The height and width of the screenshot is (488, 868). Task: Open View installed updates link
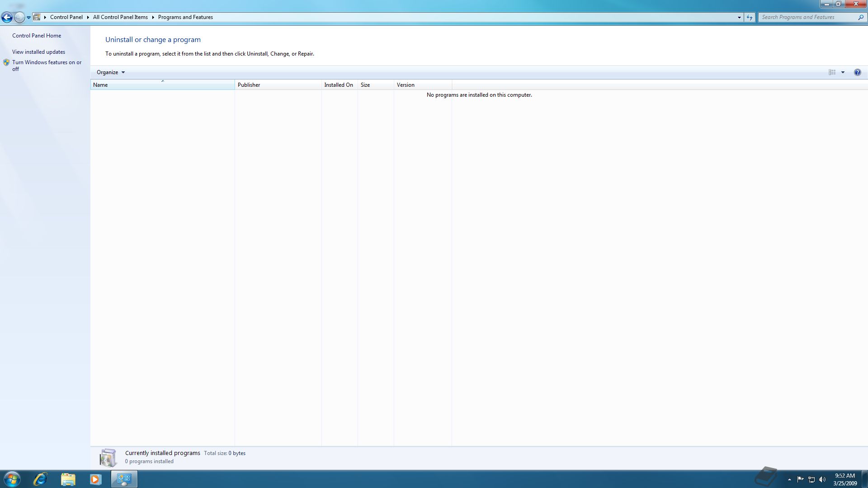click(38, 52)
